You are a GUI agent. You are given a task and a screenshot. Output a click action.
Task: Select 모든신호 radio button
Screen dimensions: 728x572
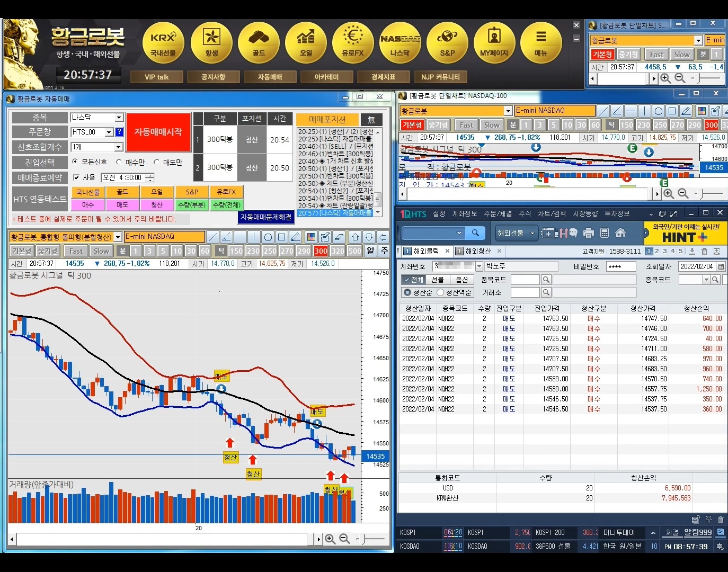tap(75, 162)
